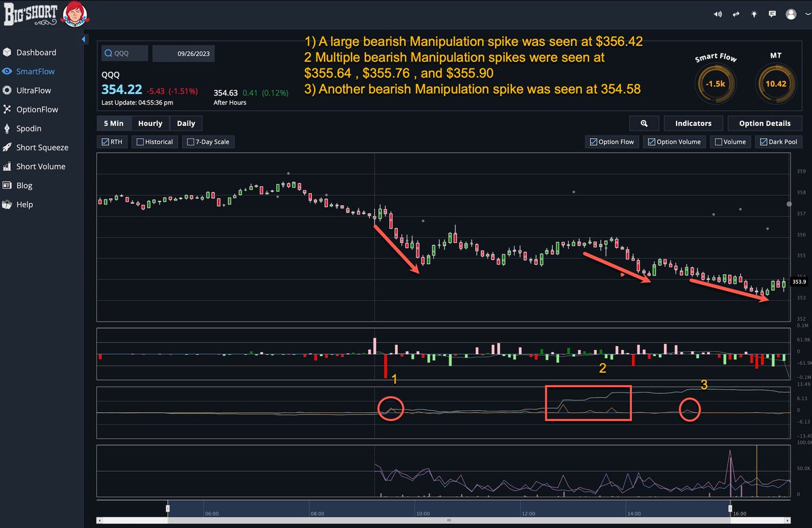The height and width of the screenshot is (528, 812).
Task: Click the date field 09/26/2023
Action: tap(183, 53)
